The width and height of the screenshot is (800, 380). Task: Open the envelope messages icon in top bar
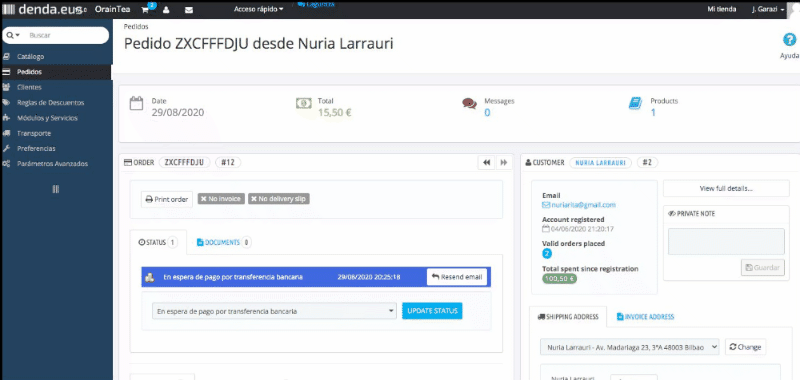click(189, 10)
